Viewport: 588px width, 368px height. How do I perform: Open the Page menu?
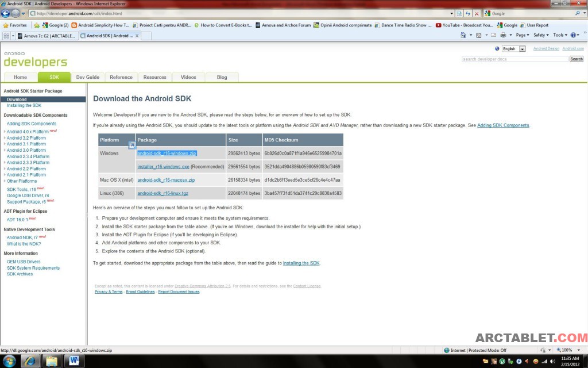pos(523,35)
